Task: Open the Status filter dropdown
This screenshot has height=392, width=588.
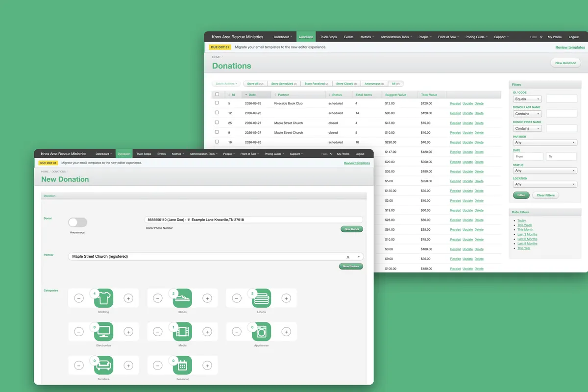Action: pos(545,171)
